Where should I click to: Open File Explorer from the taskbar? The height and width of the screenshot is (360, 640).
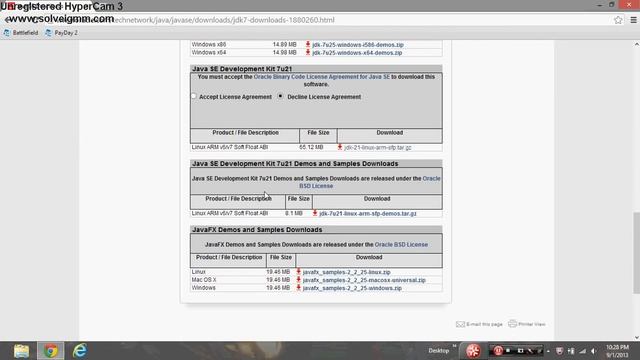point(21,351)
